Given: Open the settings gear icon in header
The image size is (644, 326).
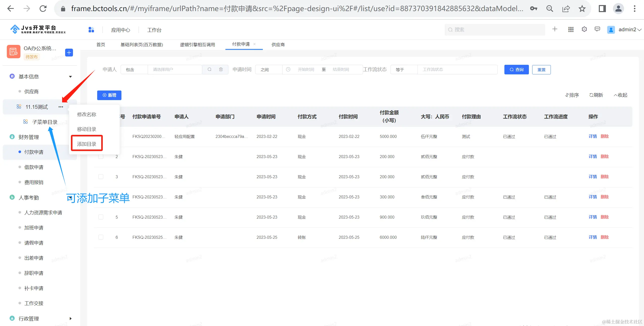Looking at the screenshot, I should (x=584, y=29).
